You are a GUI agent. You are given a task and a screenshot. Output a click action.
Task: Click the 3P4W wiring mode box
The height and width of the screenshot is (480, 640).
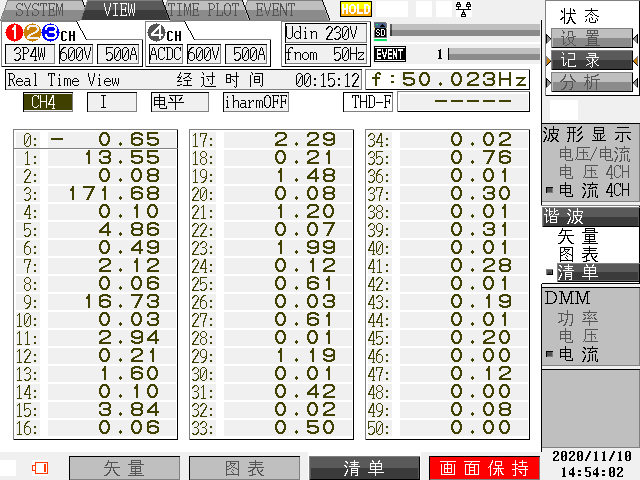point(29,54)
